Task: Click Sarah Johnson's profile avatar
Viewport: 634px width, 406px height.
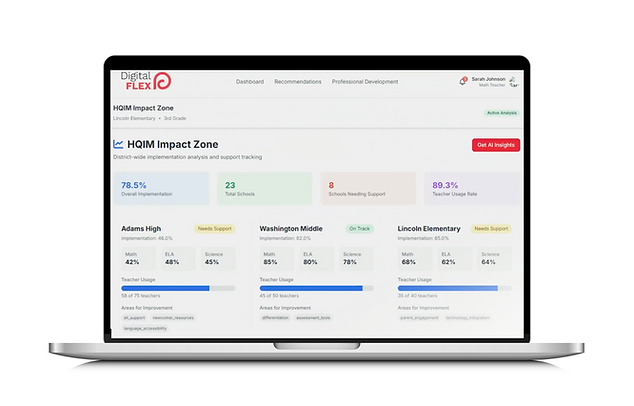Action: point(514,82)
